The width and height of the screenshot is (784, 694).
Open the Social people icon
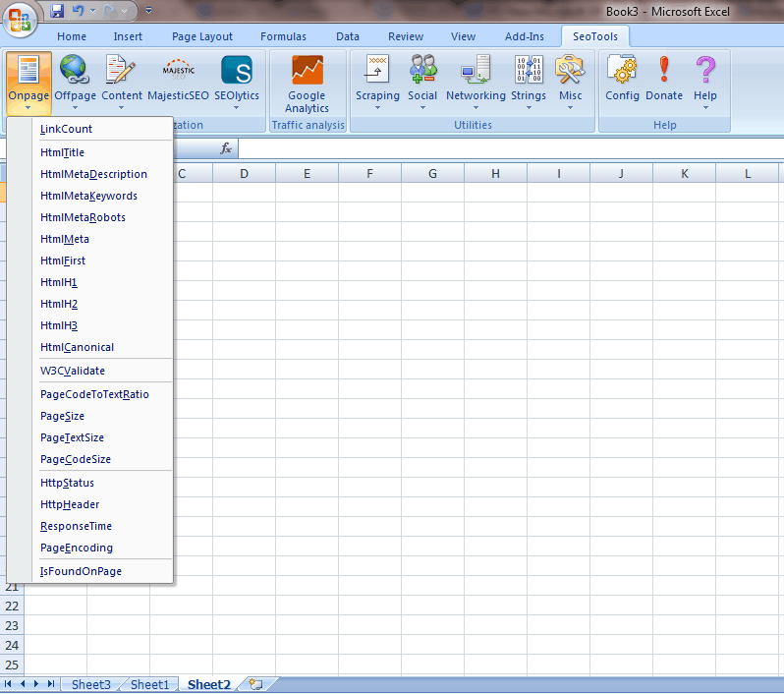click(x=422, y=69)
